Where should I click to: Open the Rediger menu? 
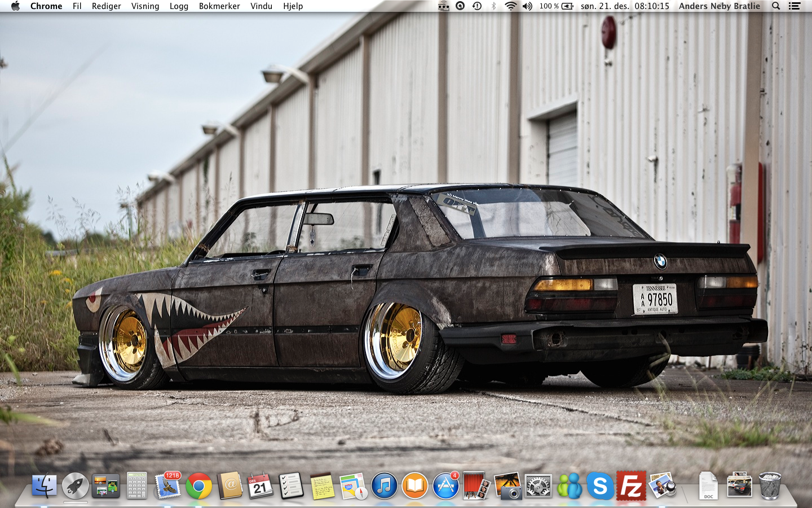click(107, 6)
